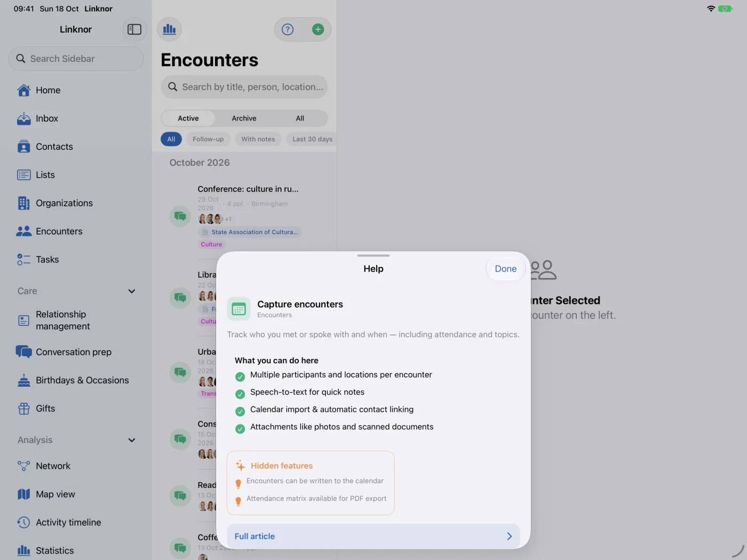Enable the With notes filter
Viewport: 747px width, 560px height.
[x=258, y=139]
